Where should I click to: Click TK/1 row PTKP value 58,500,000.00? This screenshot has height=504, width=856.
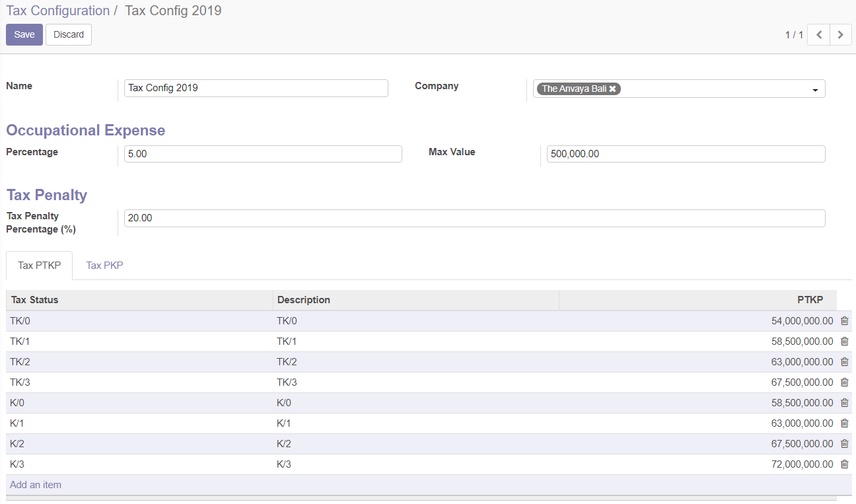pos(802,342)
